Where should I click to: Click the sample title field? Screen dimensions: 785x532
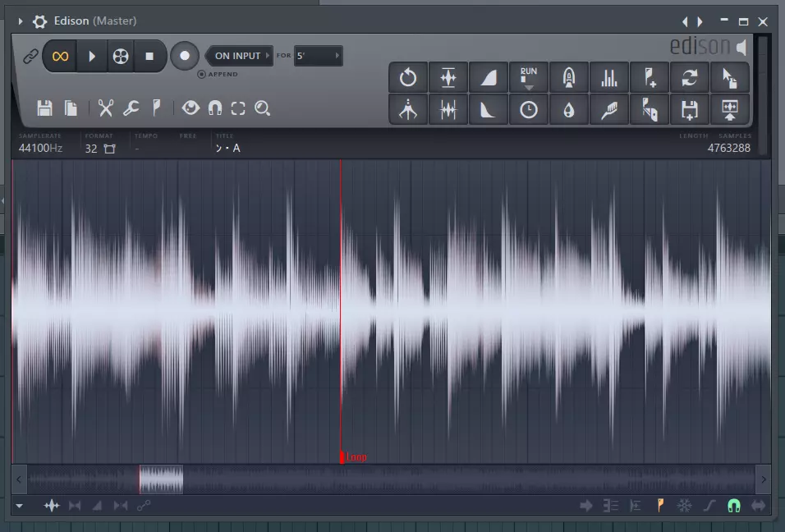click(227, 148)
